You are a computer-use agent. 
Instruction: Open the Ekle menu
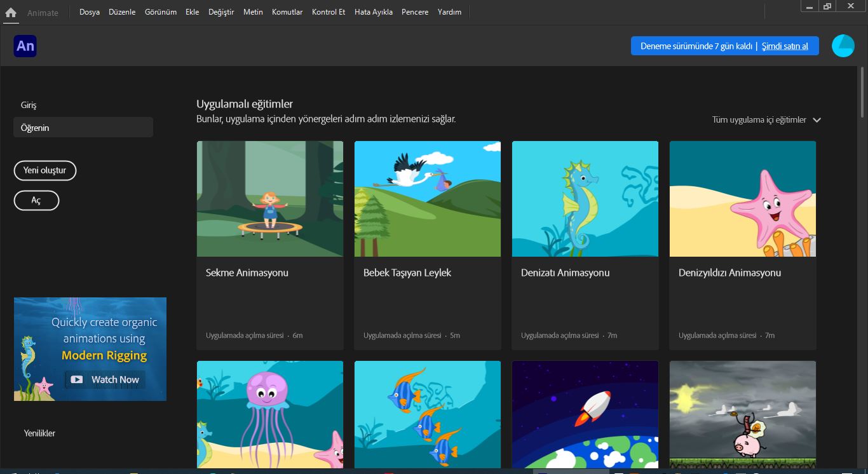(193, 12)
